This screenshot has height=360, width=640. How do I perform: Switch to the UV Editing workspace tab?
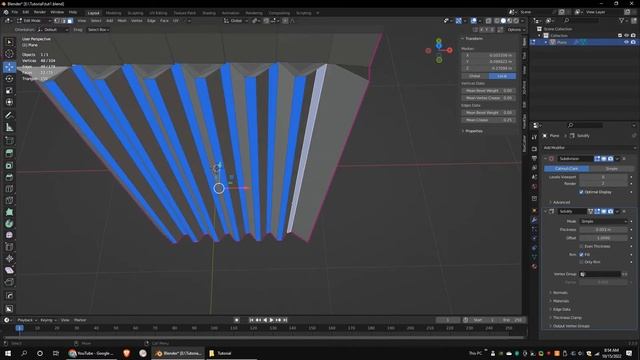158,13
